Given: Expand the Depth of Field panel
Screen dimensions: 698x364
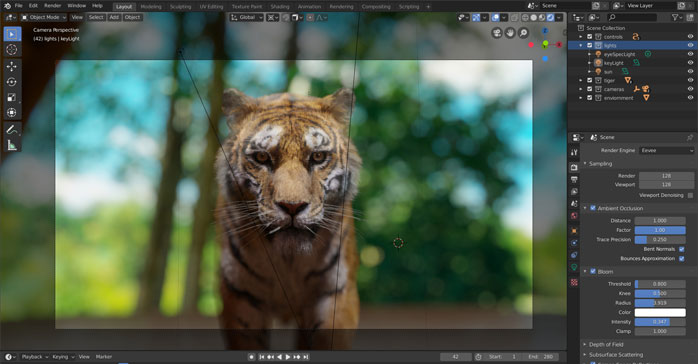Looking at the screenshot, I should click(606, 344).
